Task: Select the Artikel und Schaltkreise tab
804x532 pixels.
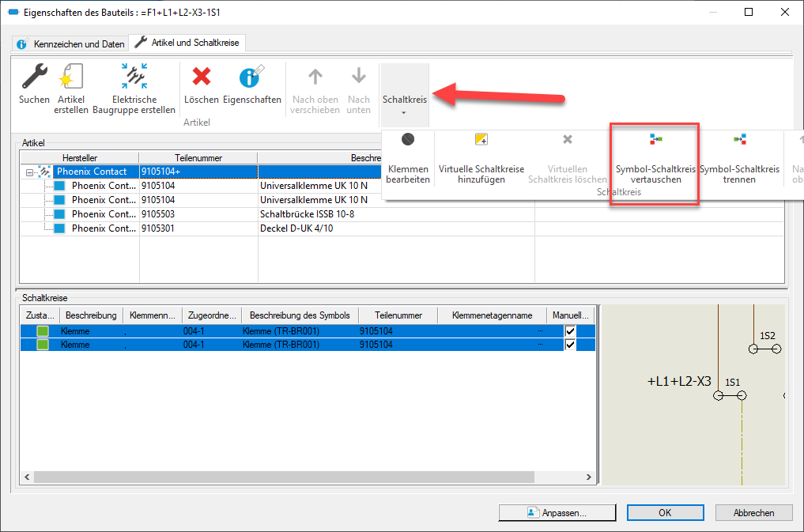Action: 188,43
